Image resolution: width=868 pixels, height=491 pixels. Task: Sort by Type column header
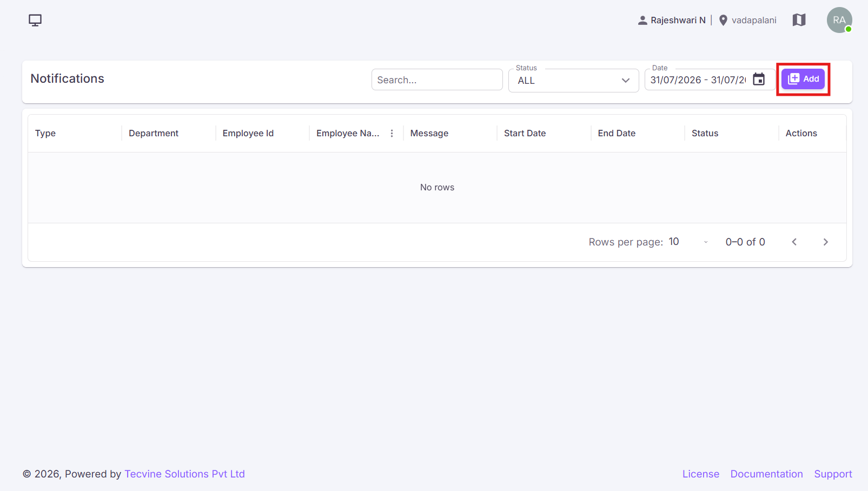[45, 134]
